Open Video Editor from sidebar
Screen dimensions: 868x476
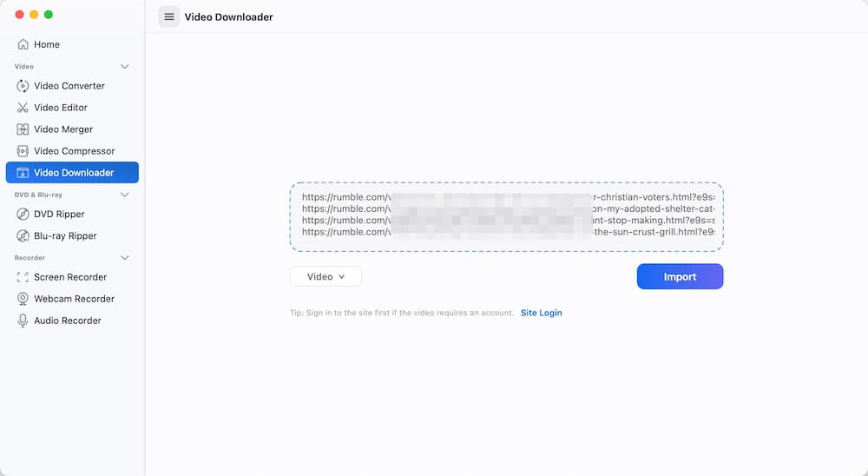coord(72,108)
